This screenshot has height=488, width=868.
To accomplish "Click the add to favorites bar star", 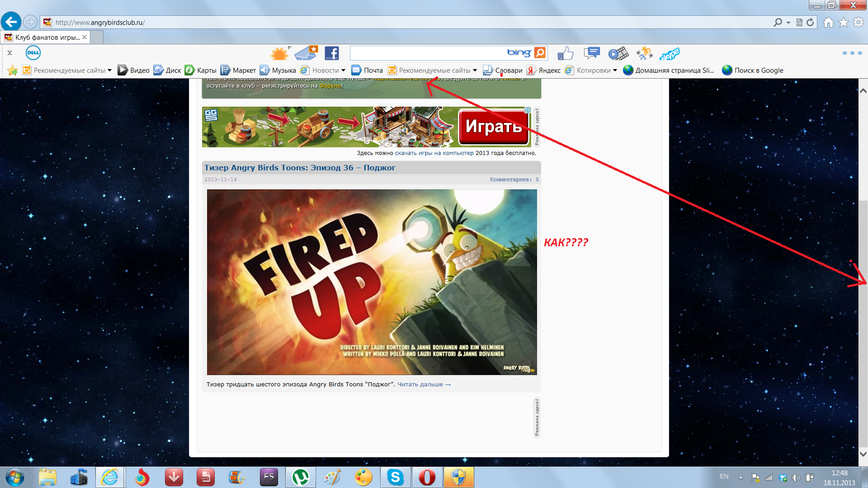I will [x=13, y=70].
